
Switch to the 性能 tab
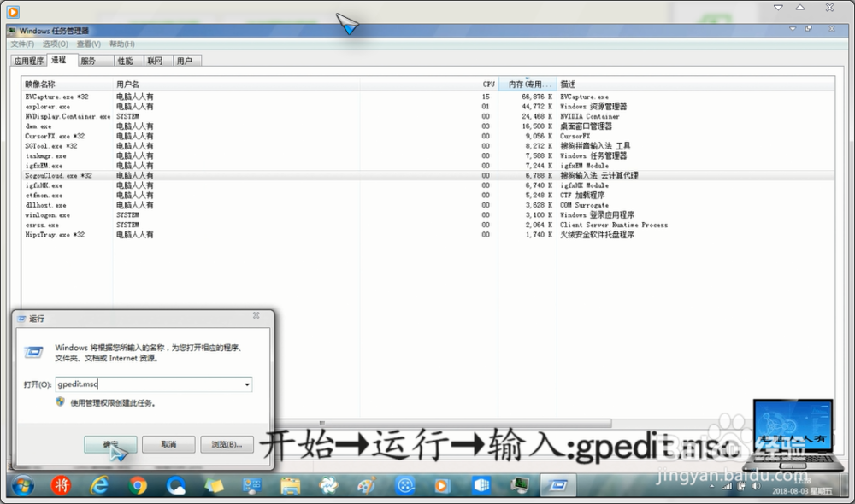click(129, 61)
